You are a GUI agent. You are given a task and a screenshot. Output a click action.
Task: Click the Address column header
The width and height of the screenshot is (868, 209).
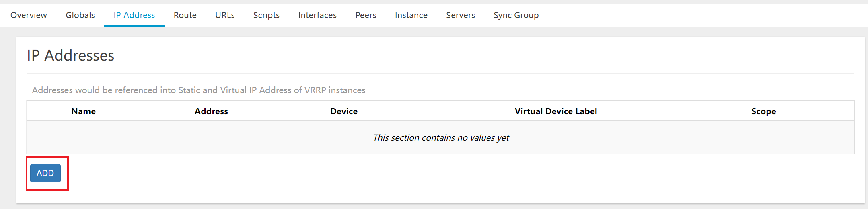[x=211, y=111]
